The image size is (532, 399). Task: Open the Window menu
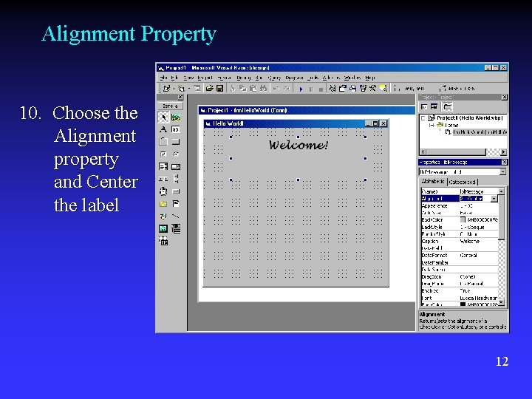click(x=352, y=78)
